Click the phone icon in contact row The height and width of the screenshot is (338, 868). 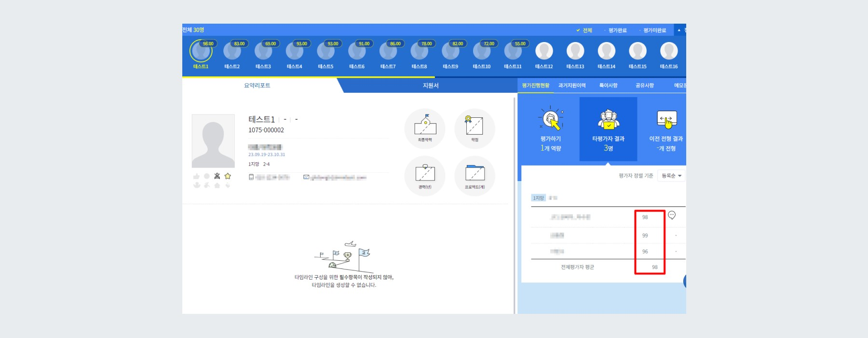tap(251, 177)
